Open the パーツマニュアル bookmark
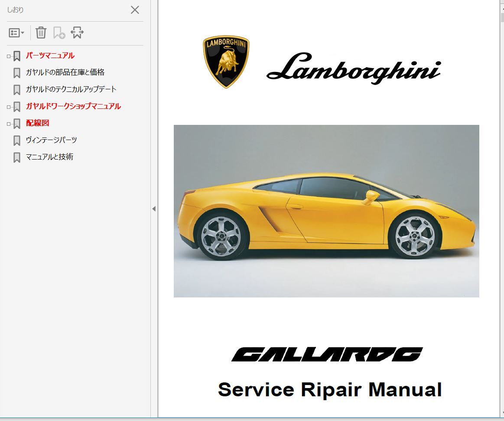The image size is (504, 421). 50,55
